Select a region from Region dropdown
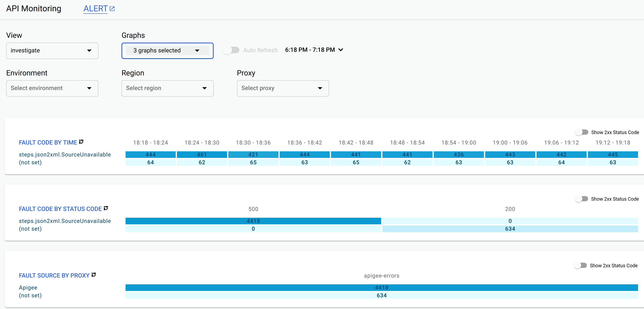 pyautogui.click(x=167, y=88)
